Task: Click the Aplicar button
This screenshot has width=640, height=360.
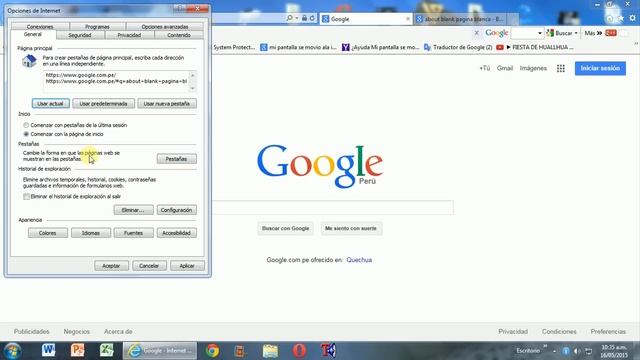Action: pos(187,266)
